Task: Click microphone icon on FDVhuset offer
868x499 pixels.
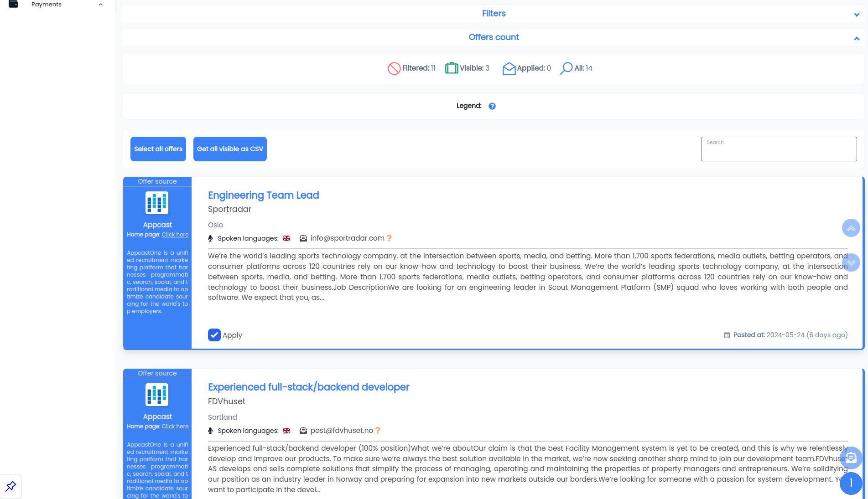Action: click(x=210, y=431)
